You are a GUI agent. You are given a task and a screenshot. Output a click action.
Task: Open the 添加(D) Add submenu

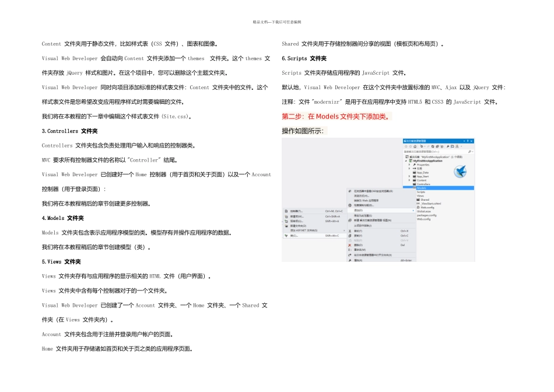point(381,211)
